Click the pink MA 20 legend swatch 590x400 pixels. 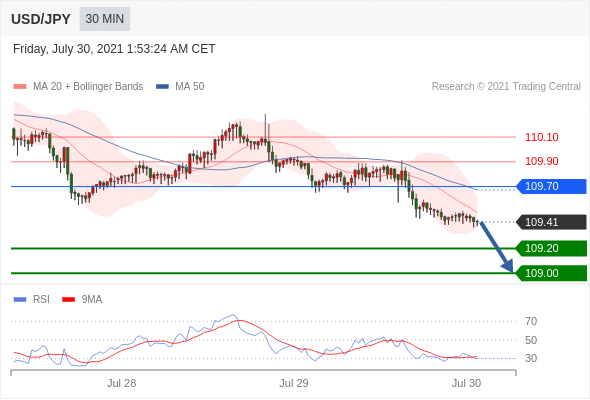pyautogui.click(x=20, y=87)
